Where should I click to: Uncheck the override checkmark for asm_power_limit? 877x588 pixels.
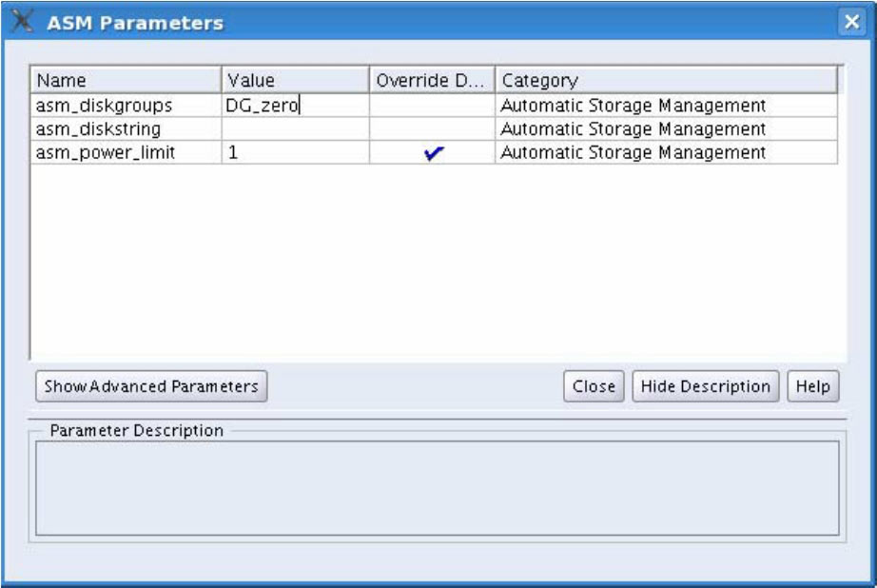434,153
